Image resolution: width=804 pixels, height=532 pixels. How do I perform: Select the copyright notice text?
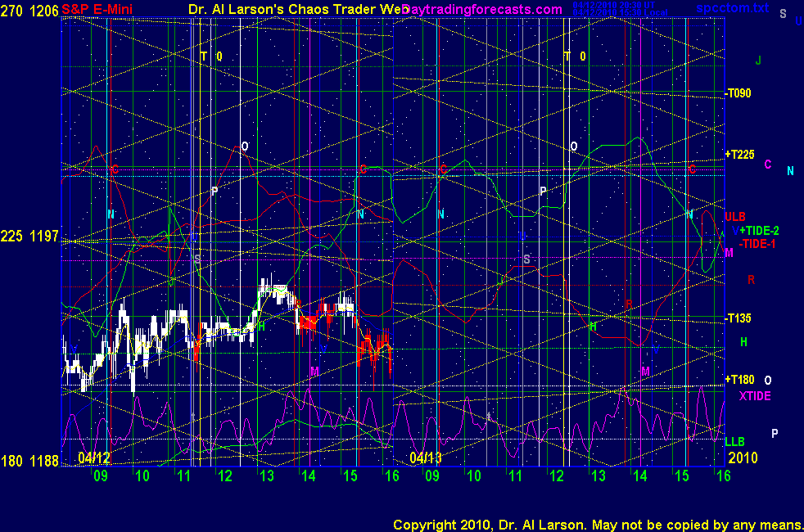[598, 525]
